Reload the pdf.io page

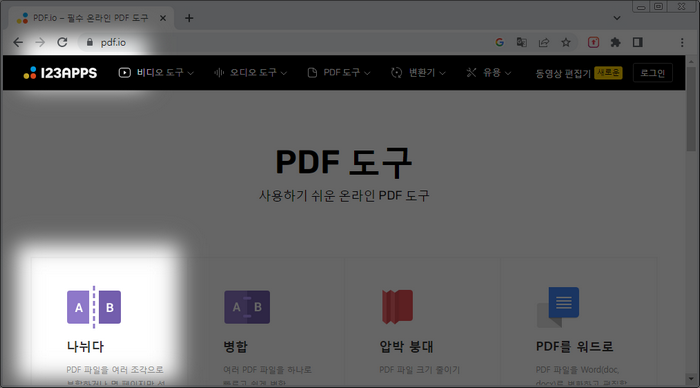coord(62,42)
